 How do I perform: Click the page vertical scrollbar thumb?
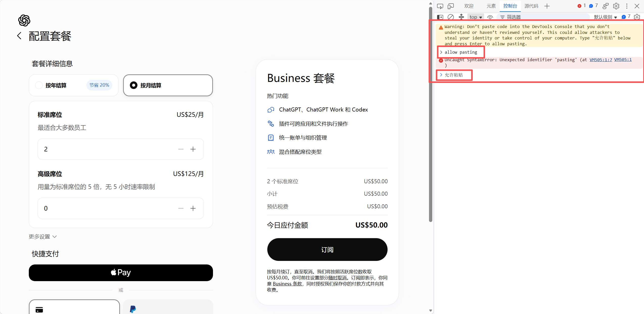(431, 114)
